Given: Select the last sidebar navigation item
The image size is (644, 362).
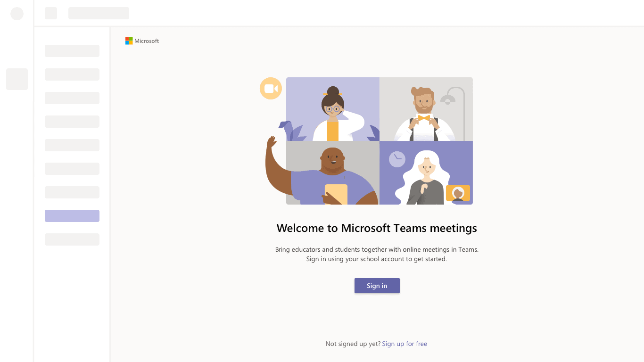Looking at the screenshot, I should tap(72, 239).
